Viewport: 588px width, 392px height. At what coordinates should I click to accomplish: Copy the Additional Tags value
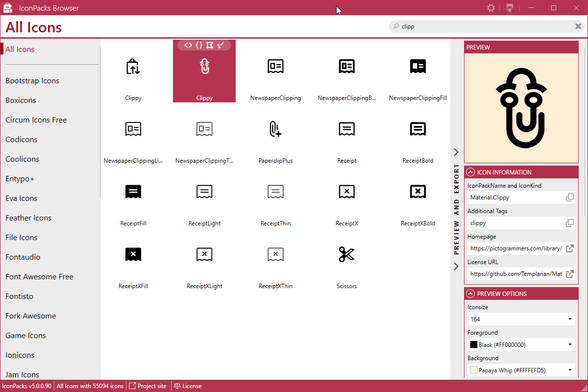click(x=569, y=223)
